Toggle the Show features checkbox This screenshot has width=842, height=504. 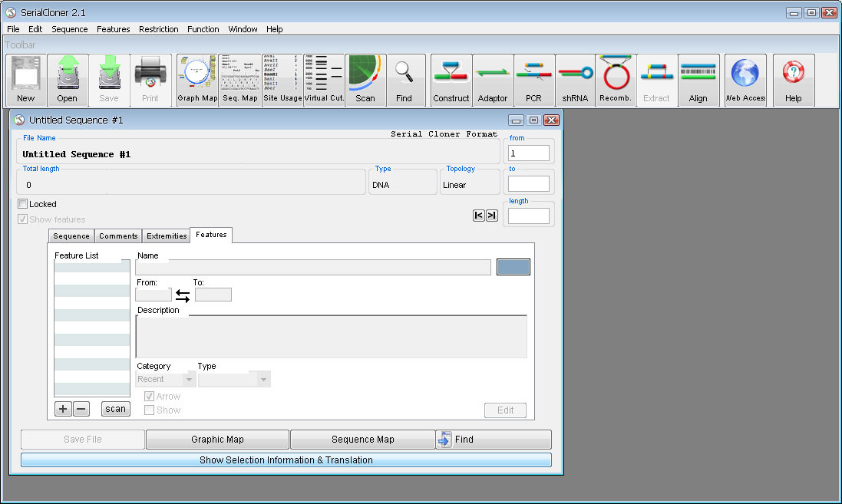(22, 219)
